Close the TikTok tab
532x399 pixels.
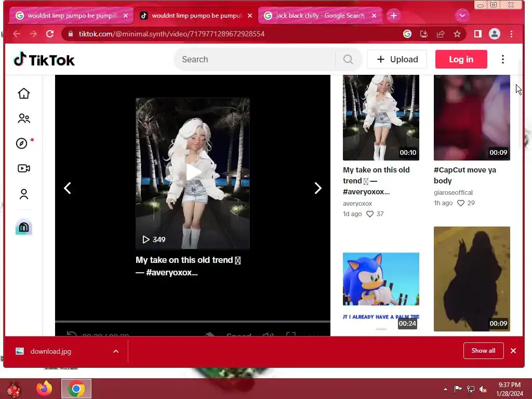click(250, 16)
